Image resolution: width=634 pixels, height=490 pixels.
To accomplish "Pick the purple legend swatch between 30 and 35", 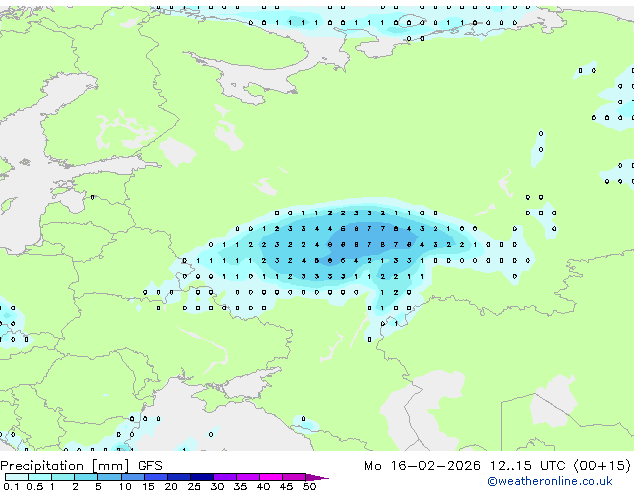I will coord(225,477).
